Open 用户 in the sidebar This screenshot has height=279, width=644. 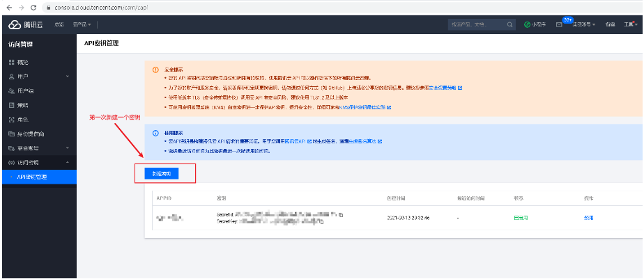[x=22, y=77]
